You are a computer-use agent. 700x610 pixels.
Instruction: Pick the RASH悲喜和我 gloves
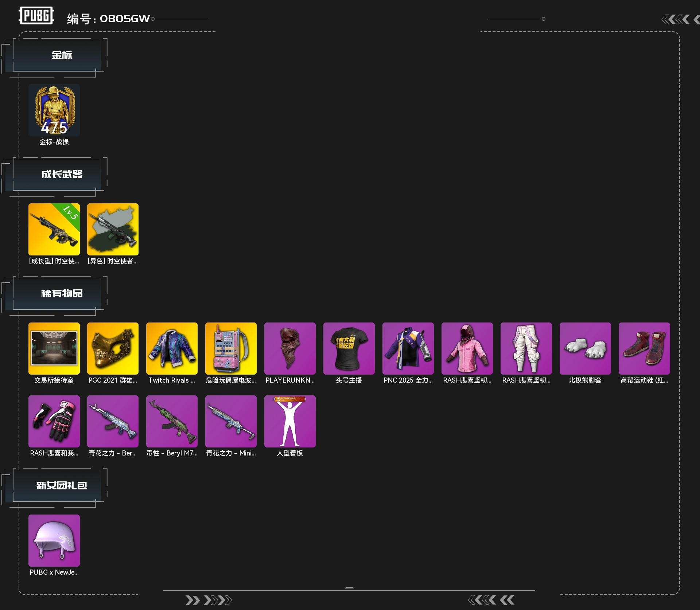(x=54, y=421)
